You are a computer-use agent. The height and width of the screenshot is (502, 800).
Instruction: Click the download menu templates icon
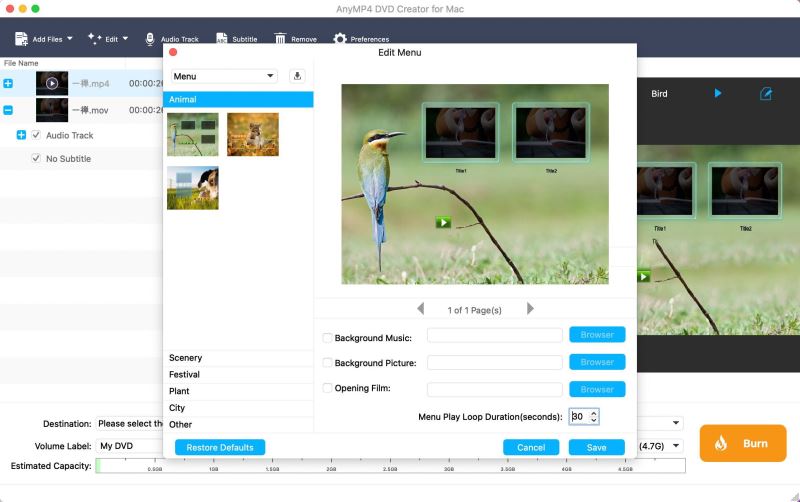[x=297, y=76]
